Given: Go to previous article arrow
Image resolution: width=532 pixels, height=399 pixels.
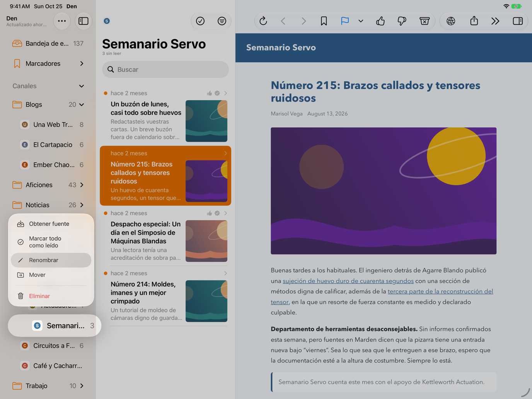Looking at the screenshot, I should pyautogui.click(x=283, y=21).
